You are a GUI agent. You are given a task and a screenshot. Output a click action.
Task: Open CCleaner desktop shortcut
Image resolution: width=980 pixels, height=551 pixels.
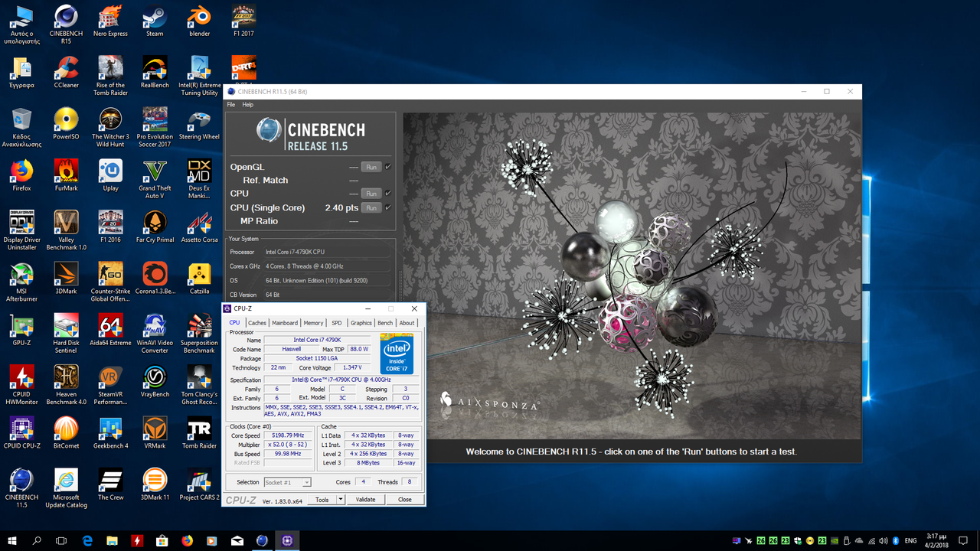tap(66, 73)
